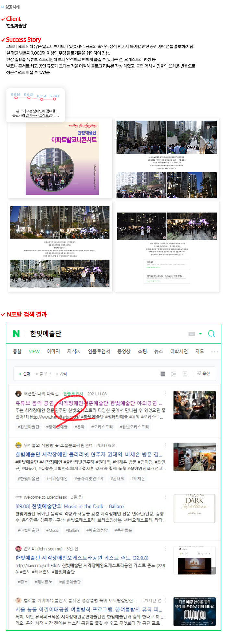Image resolution: width=227 pixels, height=644 pixels.
Task: Click the 우리들의 사랑방 profile avatar
Action: click(x=18, y=445)
